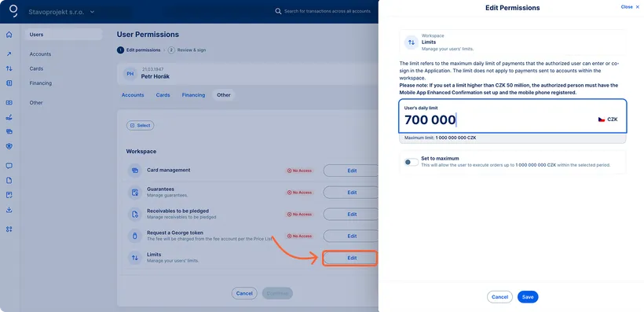
Task: Click No Access badge for Card management
Action: (x=299, y=171)
